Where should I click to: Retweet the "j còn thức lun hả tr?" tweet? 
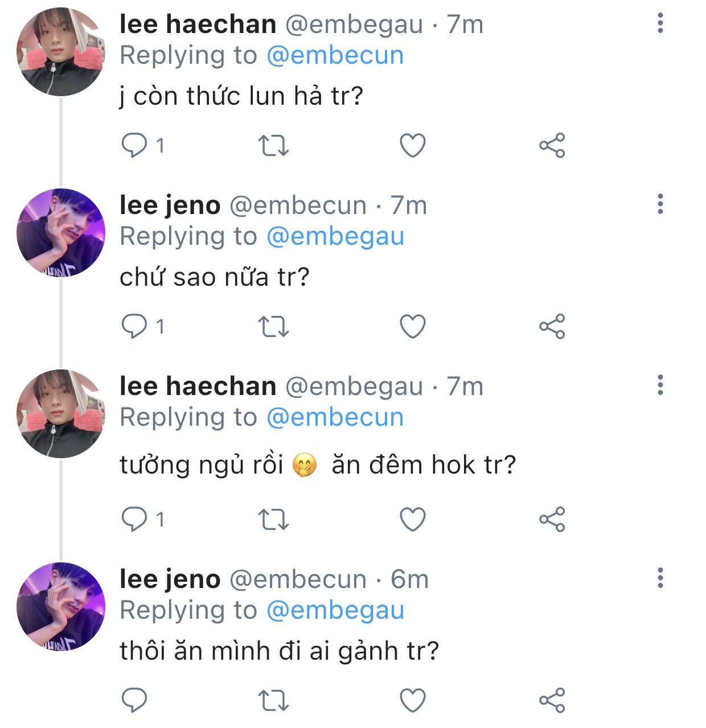(274, 146)
